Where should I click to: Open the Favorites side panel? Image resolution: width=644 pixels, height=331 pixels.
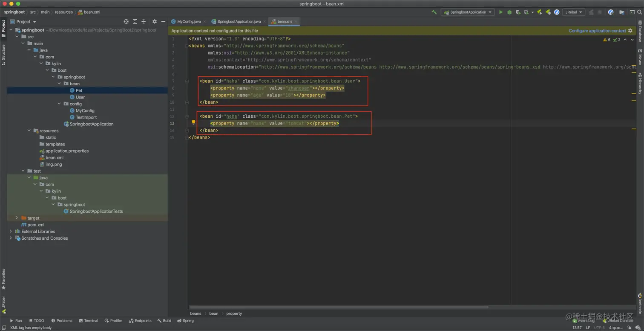[3, 279]
